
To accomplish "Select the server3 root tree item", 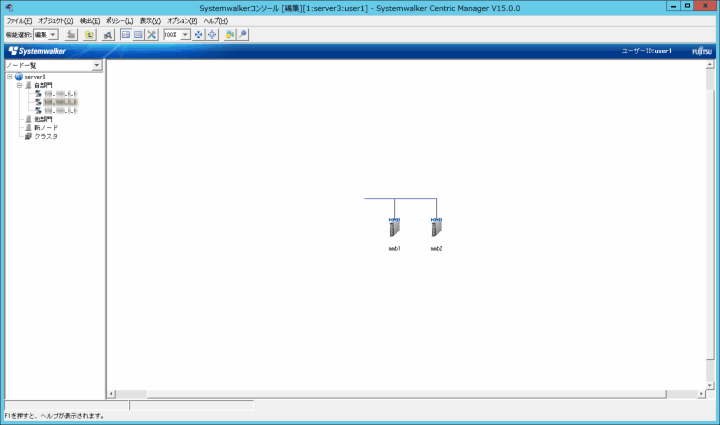I will (x=35, y=77).
